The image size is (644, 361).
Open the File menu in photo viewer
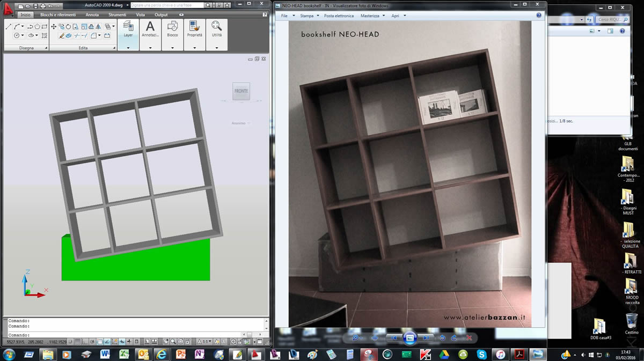click(287, 16)
